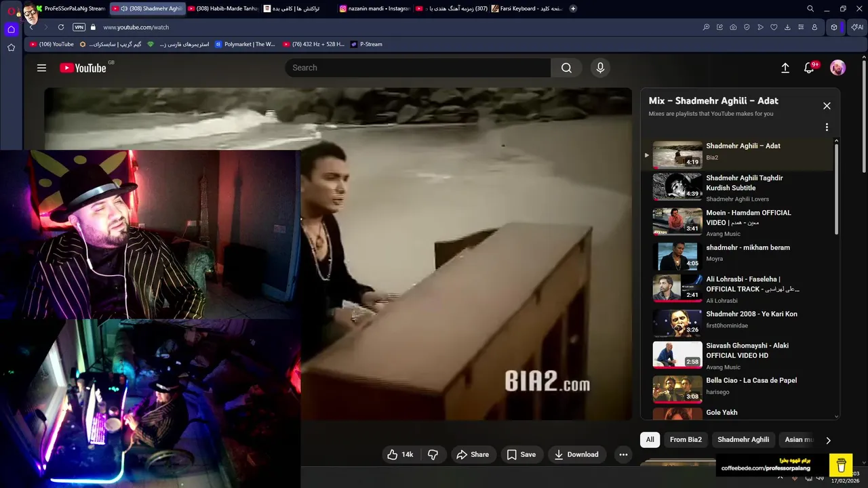Open browser downloads arrow icon
868x488 pixels.
click(787, 27)
